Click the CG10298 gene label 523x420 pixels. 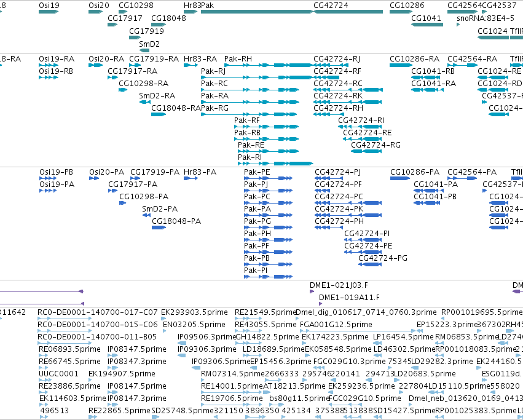click(136, 6)
